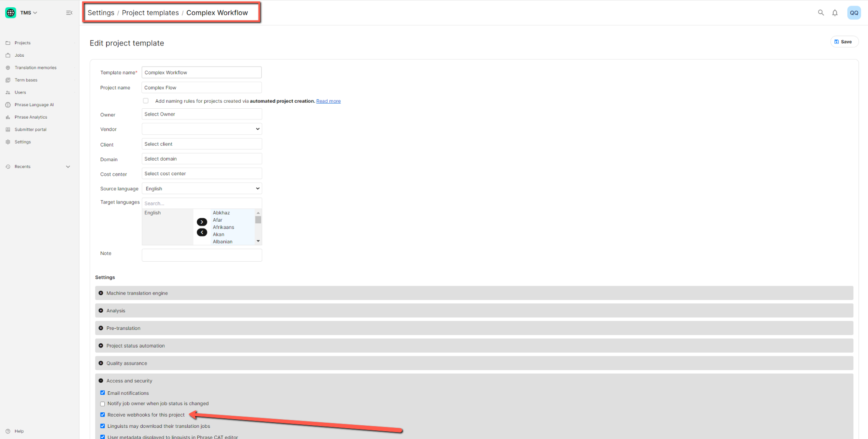868x439 pixels.
Task: Click the target languages list scrollbar thumb
Action: click(x=258, y=219)
